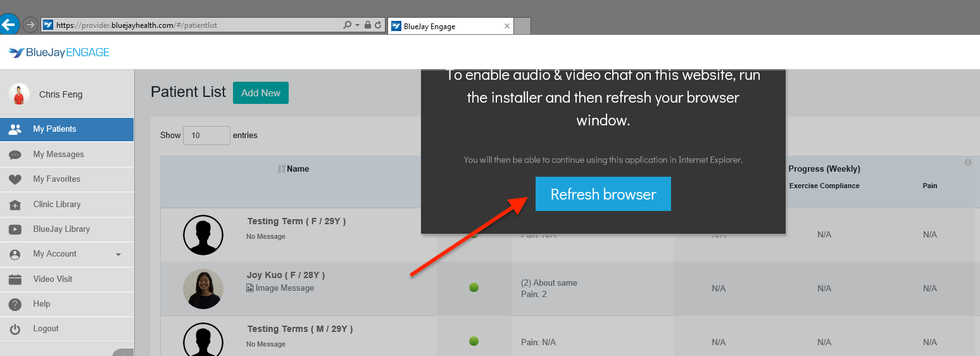Open Video Visit in sidebar
The height and width of the screenshot is (356, 980).
tap(66, 279)
